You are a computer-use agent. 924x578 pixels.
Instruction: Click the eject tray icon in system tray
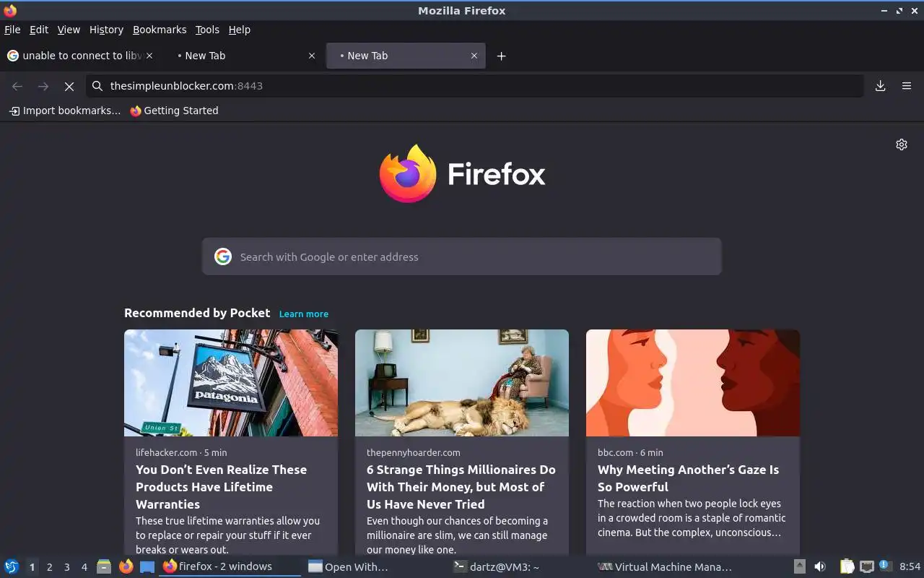pyautogui.click(x=800, y=566)
